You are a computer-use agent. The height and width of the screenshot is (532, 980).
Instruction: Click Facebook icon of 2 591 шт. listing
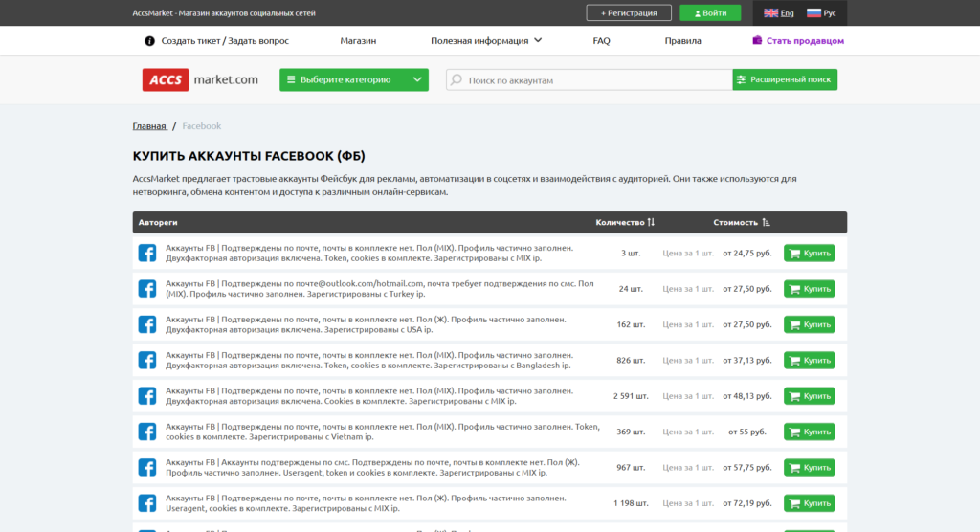[147, 395]
